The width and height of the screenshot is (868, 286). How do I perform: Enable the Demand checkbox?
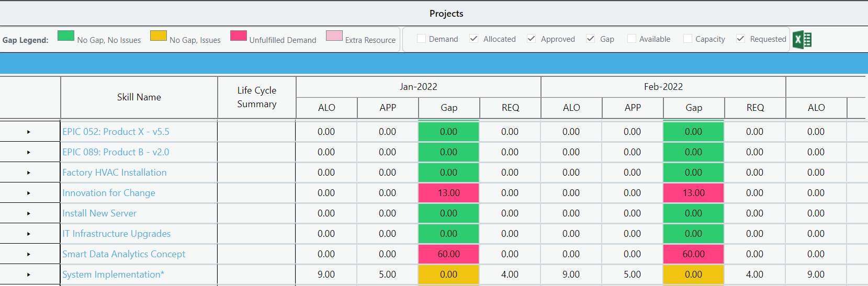421,39
